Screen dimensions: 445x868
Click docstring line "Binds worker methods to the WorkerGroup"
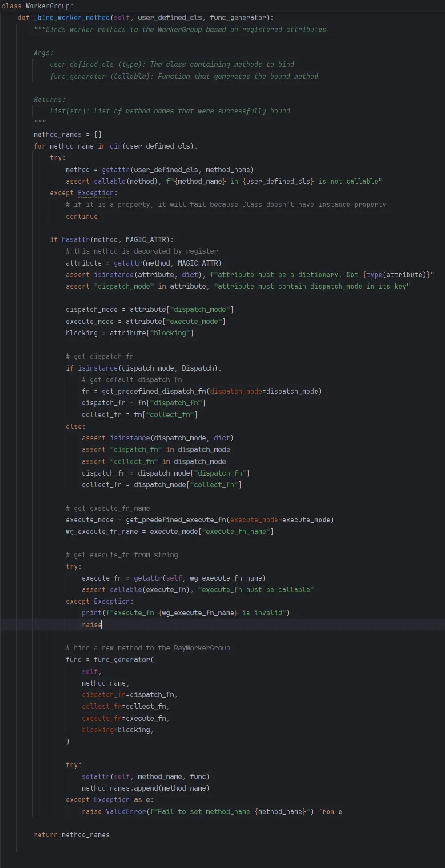click(182, 29)
